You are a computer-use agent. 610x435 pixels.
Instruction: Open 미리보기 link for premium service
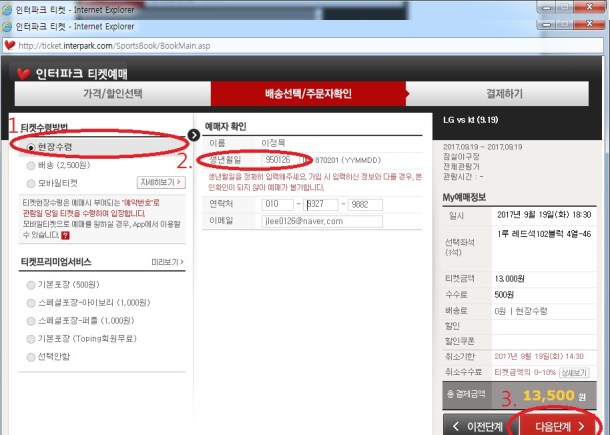[x=167, y=262]
